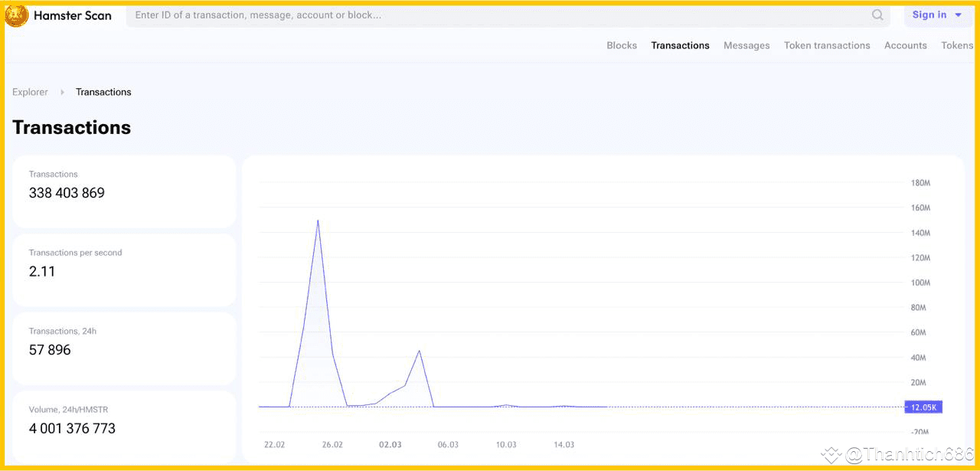
Task: Open the Blocks tab
Action: pyautogui.click(x=622, y=45)
